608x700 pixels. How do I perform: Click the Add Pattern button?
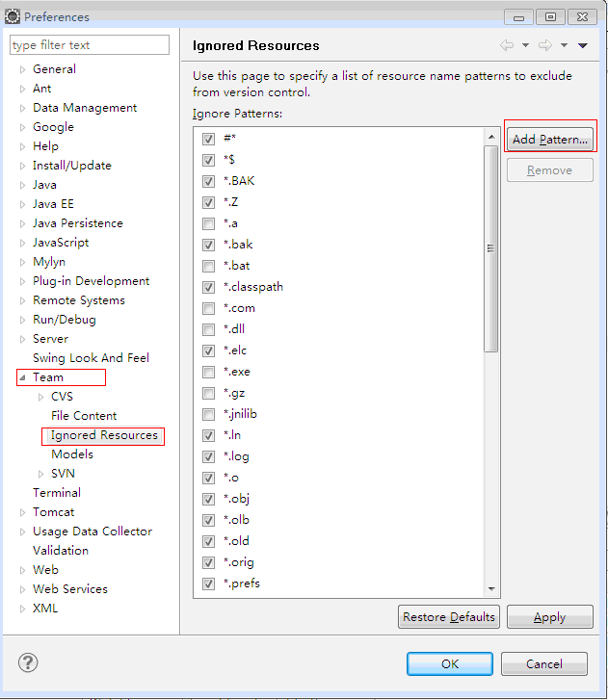click(550, 140)
